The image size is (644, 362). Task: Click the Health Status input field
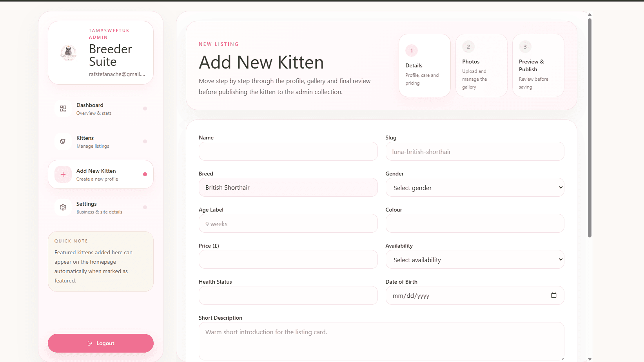click(288, 295)
